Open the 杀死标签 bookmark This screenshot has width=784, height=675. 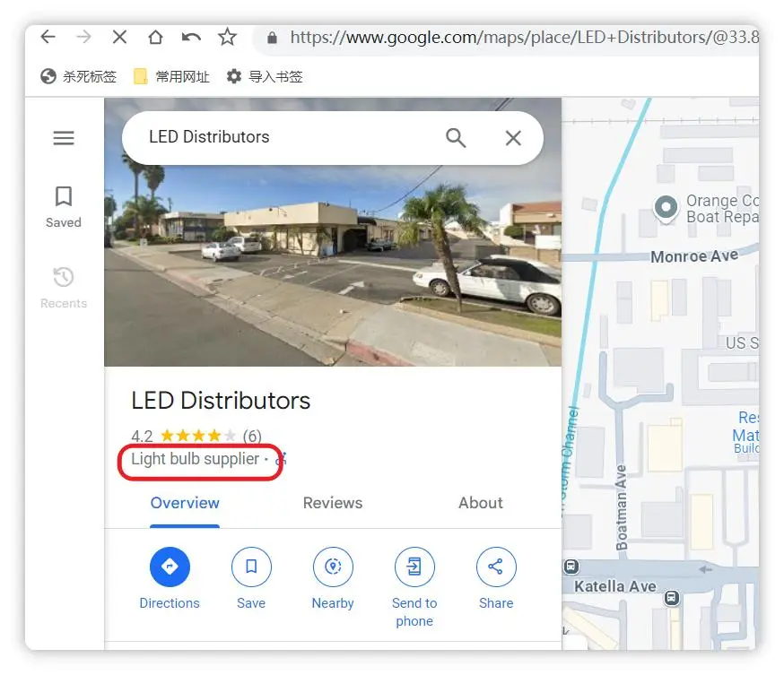click(x=79, y=76)
